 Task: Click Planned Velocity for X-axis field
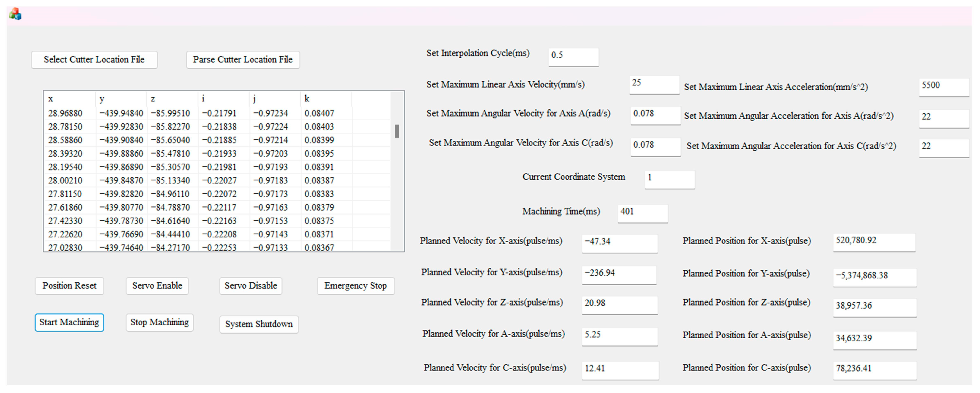[620, 243]
